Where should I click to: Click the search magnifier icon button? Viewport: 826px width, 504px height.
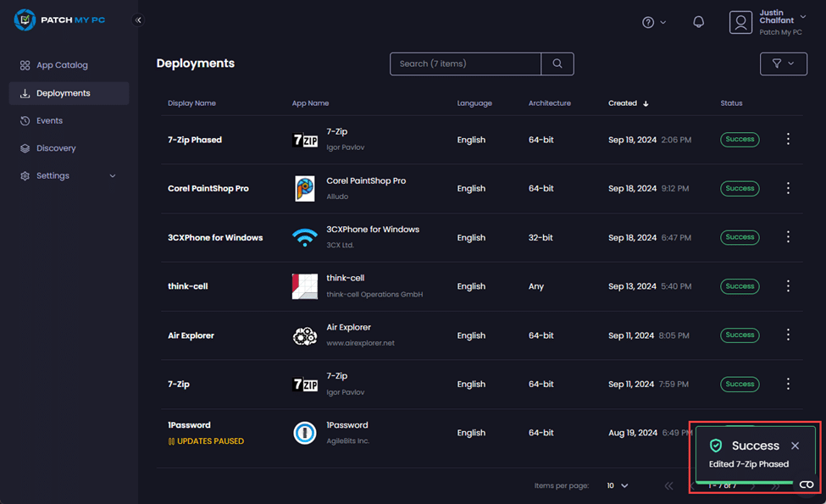(557, 64)
